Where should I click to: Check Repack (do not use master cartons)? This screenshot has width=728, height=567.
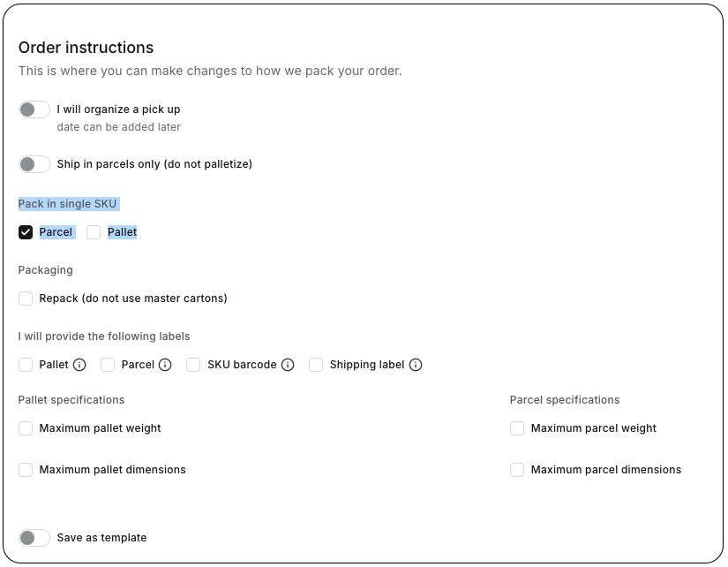coord(26,299)
